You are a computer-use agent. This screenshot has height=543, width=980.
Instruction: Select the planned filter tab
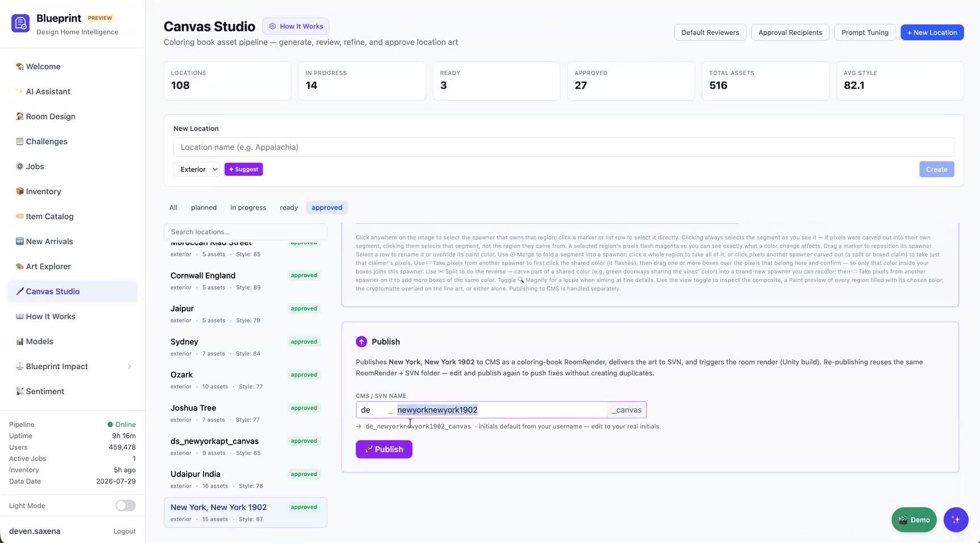(x=204, y=207)
